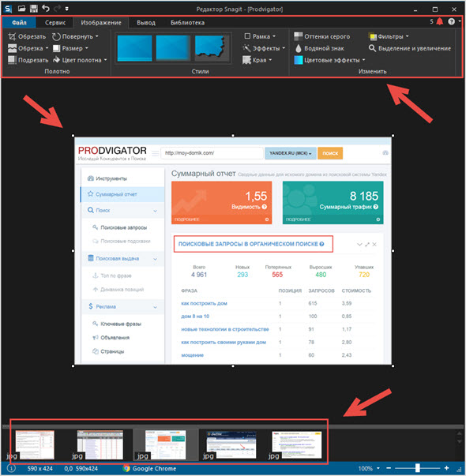Screen dimensions: 466x476
Task: Open the Края edges dropdown
Action: point(257,60)
